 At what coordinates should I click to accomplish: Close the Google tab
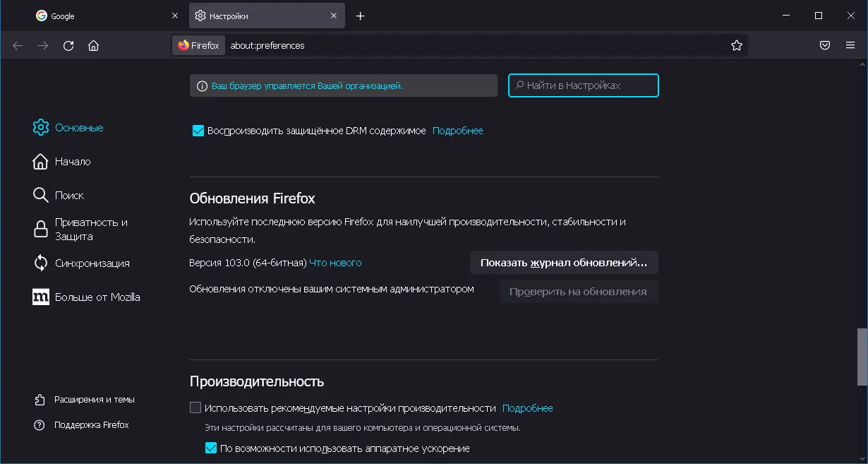click(175, 16)
